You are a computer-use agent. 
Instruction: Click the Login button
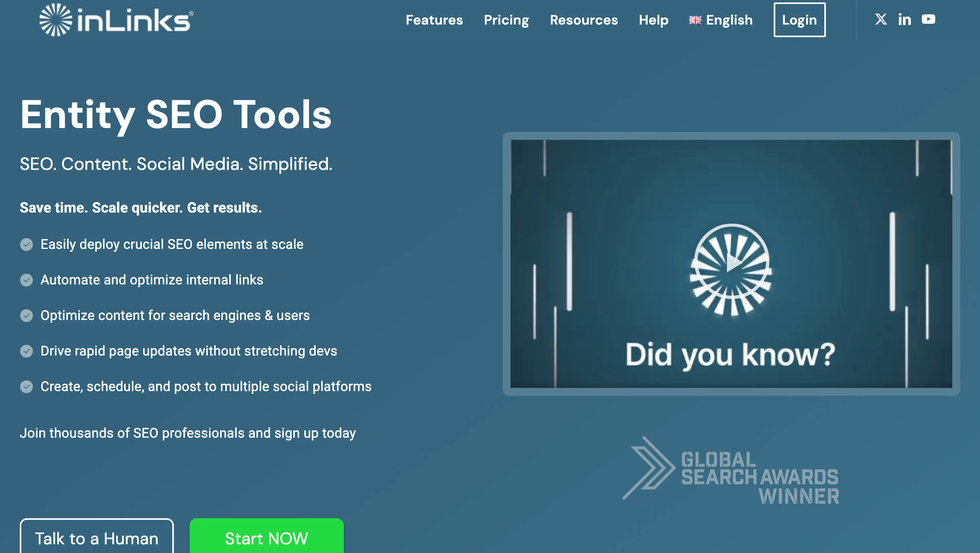799,20
